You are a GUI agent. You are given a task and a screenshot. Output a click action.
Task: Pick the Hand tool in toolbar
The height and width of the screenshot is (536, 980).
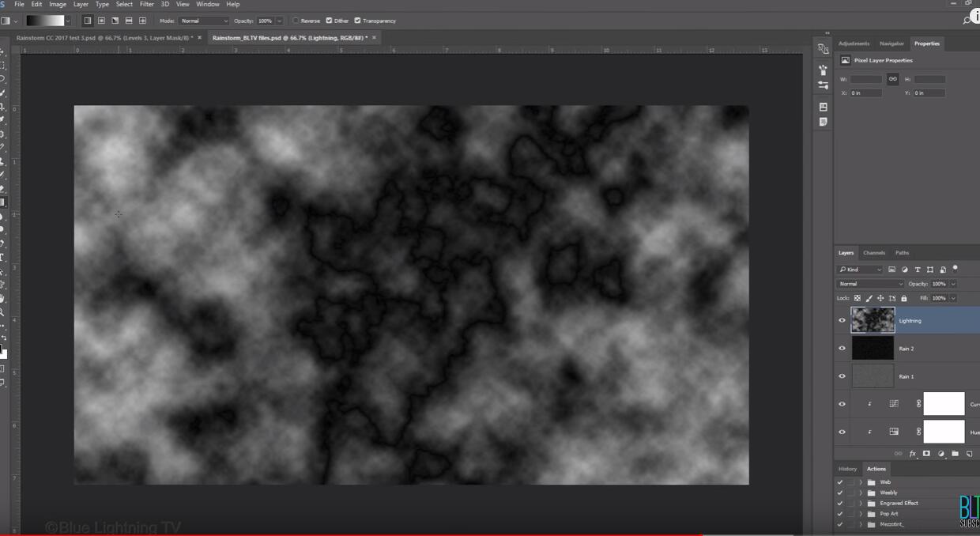[2, 299]
